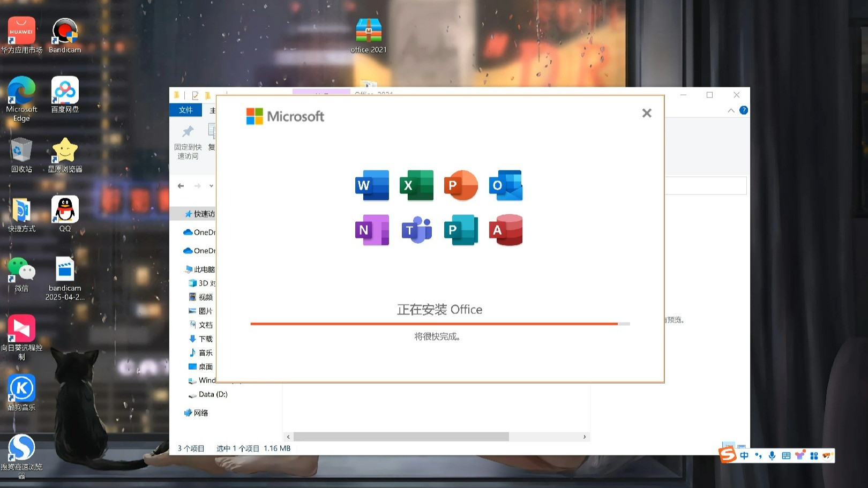This screenshot has height=488, width=868.
Task: Click the Sogou input method logo
Action: click(x=728, y=455)
